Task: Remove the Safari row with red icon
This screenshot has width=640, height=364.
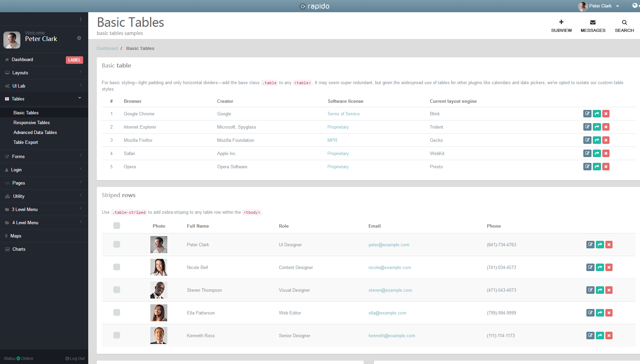Action: (x=606, y=153)
